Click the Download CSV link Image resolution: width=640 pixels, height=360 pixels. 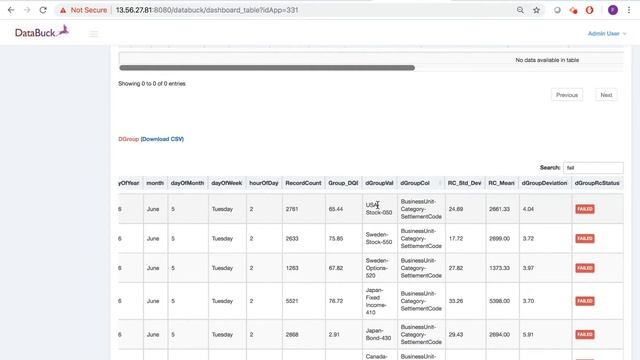pos(162,139)
